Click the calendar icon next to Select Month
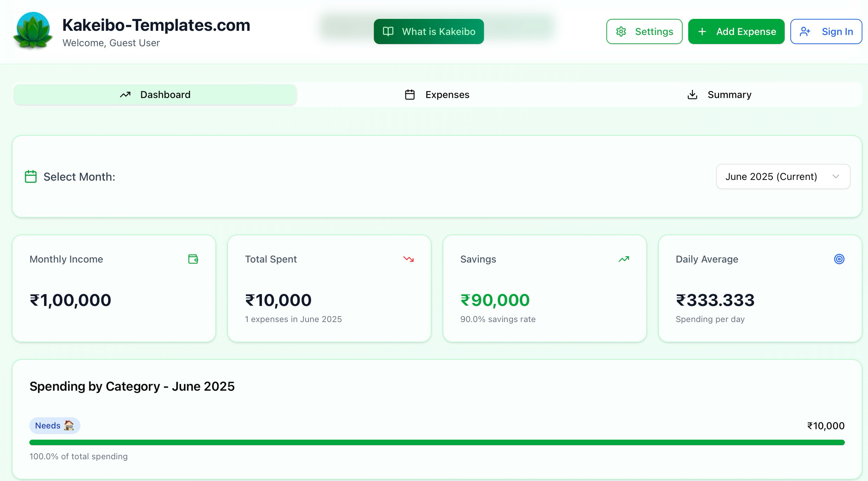Viewport: 868px width, 481px height. pyautogui.click(x=31, y=176)
